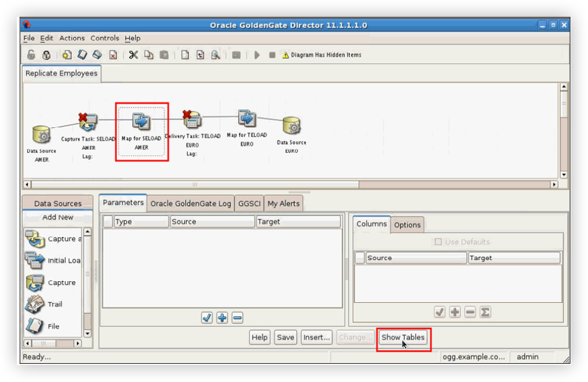The image size is (588, 382).
Task: Click the copy icon in the toolbar
Action: 149,55
